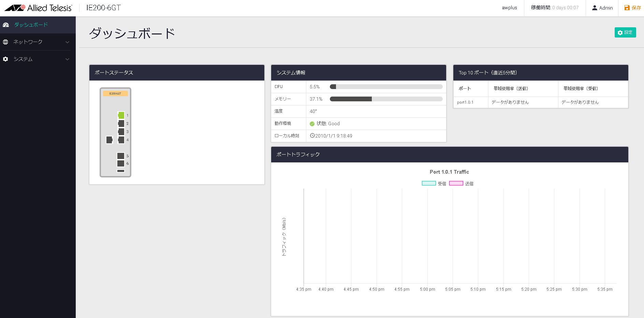Click the 保存 save button

[x=633, y=8]
